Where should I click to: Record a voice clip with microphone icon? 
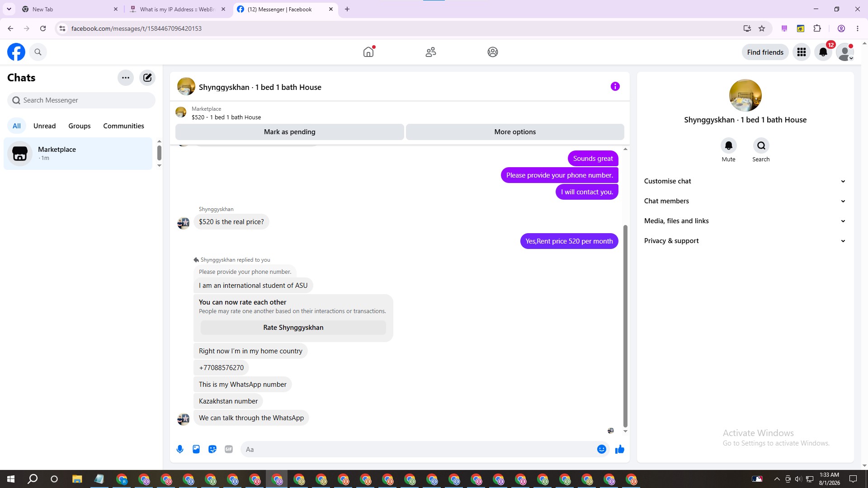click(x=180, y=449)
